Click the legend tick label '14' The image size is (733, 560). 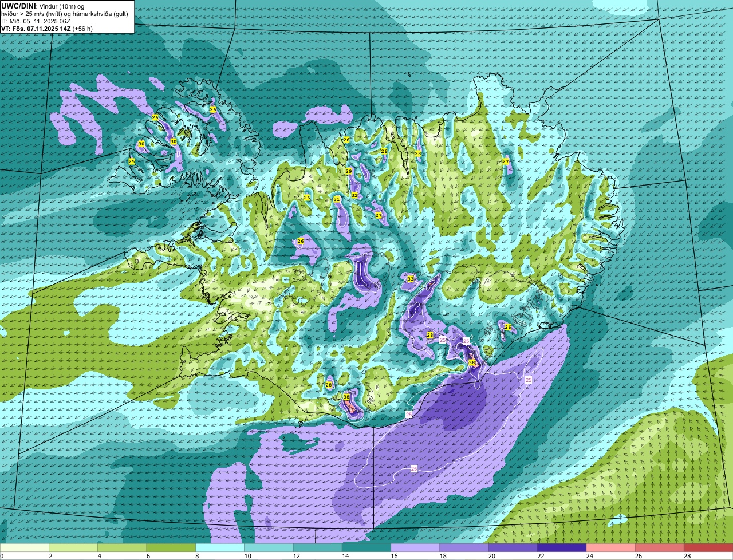coord(345,556)
